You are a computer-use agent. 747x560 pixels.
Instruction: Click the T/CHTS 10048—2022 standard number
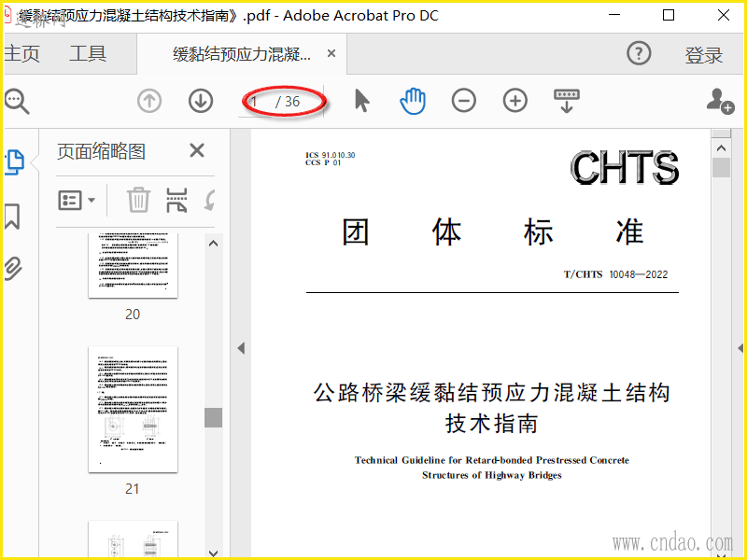(x=615, y=274)
